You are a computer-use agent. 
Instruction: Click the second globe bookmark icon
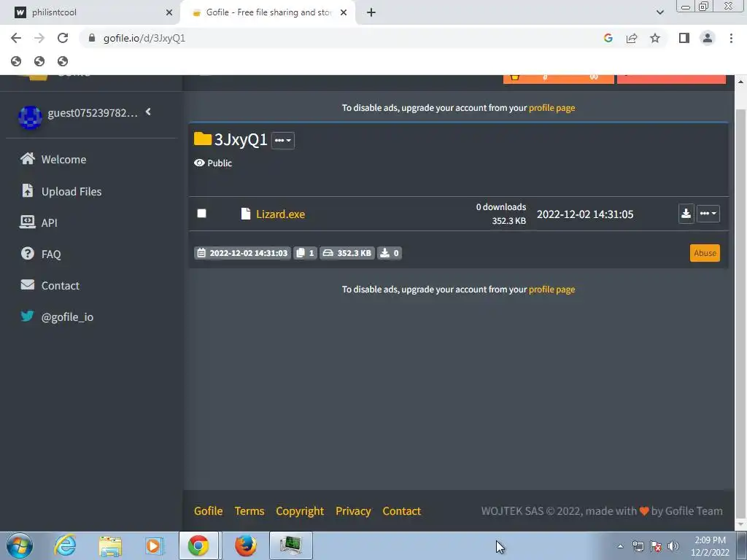(39, 61)
